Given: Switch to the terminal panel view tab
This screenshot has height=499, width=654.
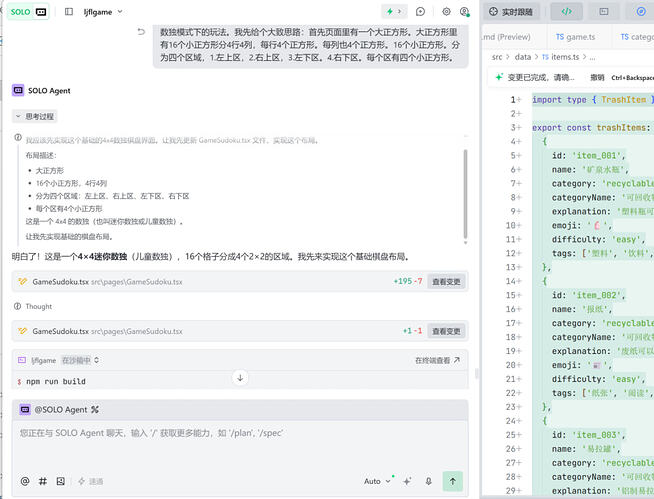Looking at the screenshot, I should click(x=604, y=12).
